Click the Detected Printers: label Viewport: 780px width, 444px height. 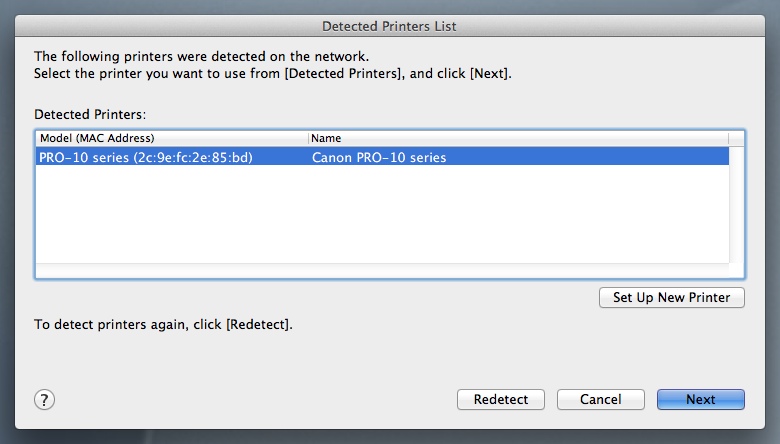[x=90, y=115]
